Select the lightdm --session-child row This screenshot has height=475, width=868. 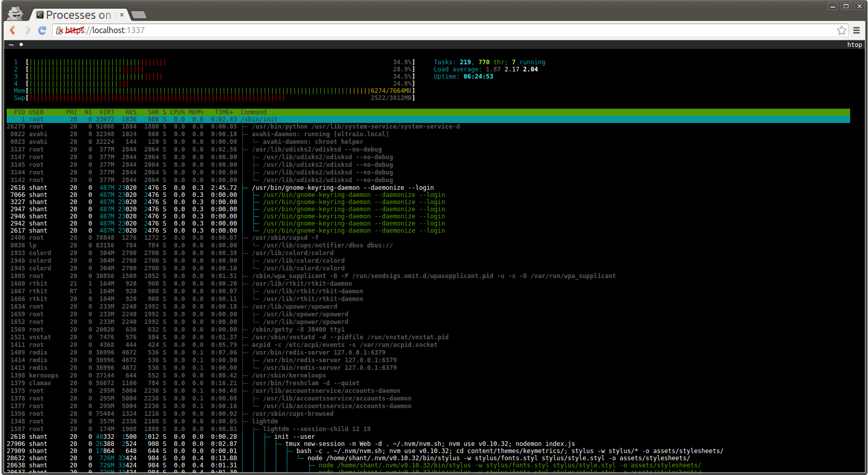click(x=428, y=429)
